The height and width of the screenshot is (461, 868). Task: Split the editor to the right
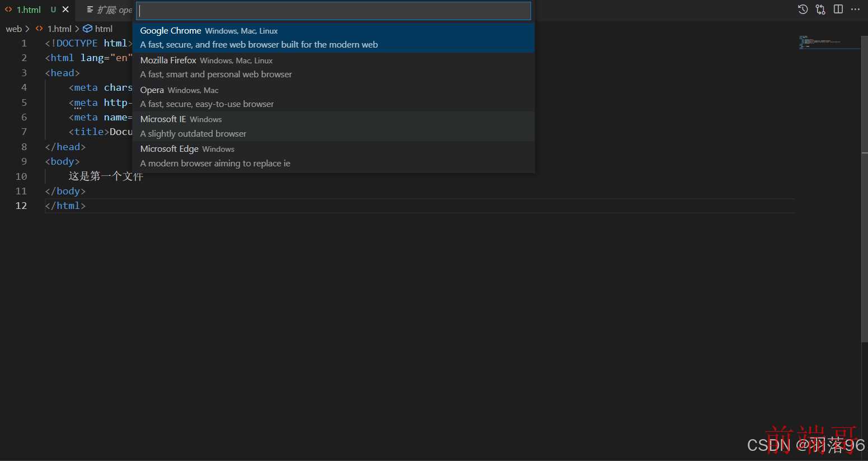[x=838, y=9]
